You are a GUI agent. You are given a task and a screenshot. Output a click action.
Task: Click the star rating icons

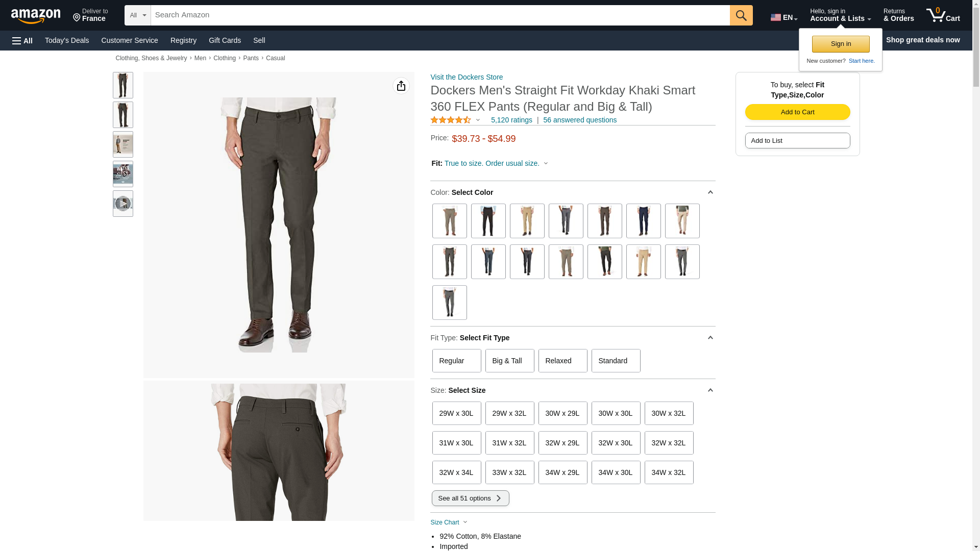tap(451, 120)
